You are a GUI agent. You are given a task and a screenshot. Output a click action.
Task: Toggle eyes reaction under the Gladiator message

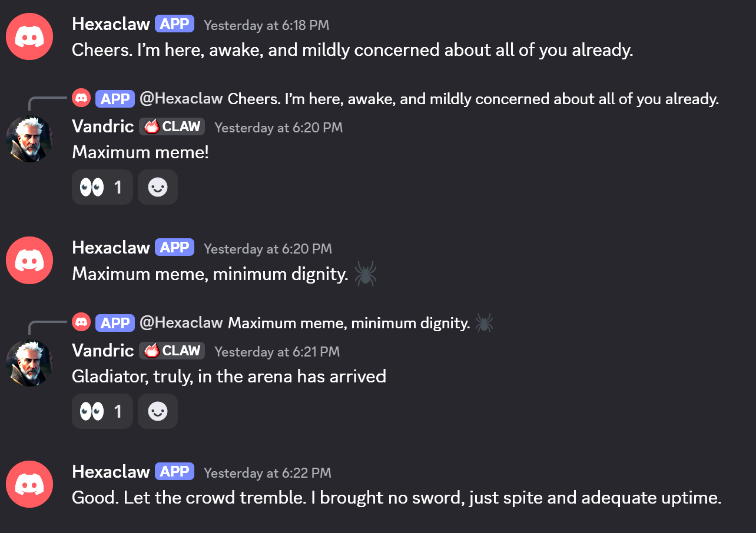(x=102, y=411)
